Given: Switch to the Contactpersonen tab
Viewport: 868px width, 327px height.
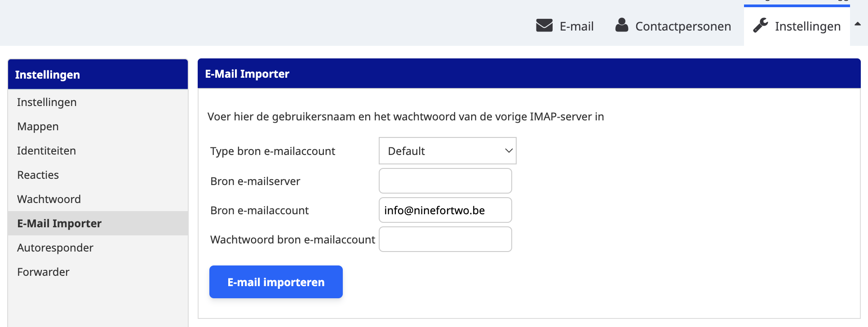Looking at the screenshot, I should coord(683,27).
